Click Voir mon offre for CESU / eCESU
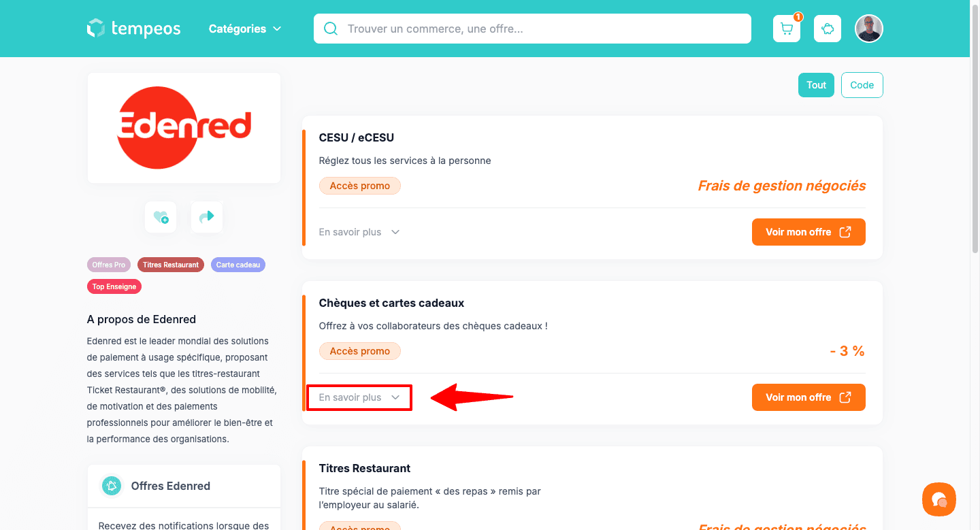The height and width of the screenshot is (530, 980). pyautogui.click(x=808, y=232)
